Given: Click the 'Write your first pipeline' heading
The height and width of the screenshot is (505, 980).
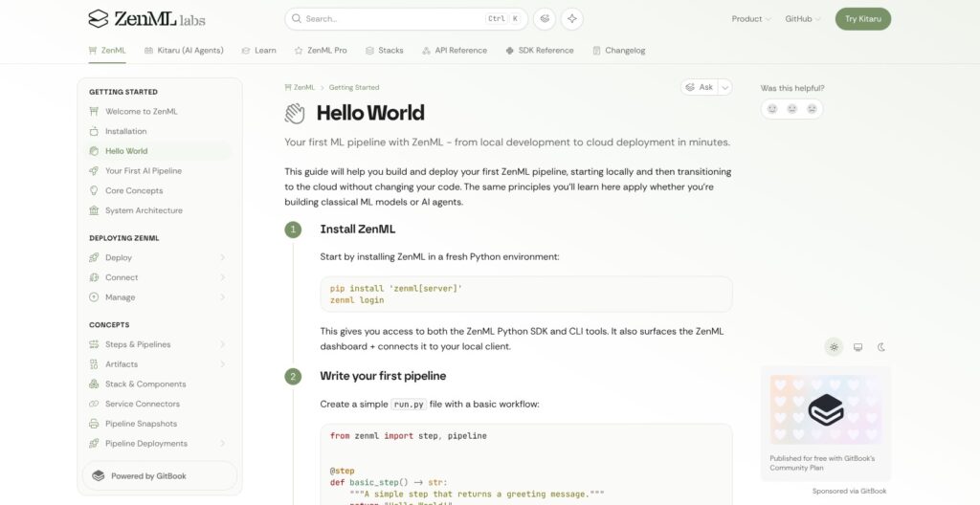Looking at the screenshot, I should coord(383,376).
